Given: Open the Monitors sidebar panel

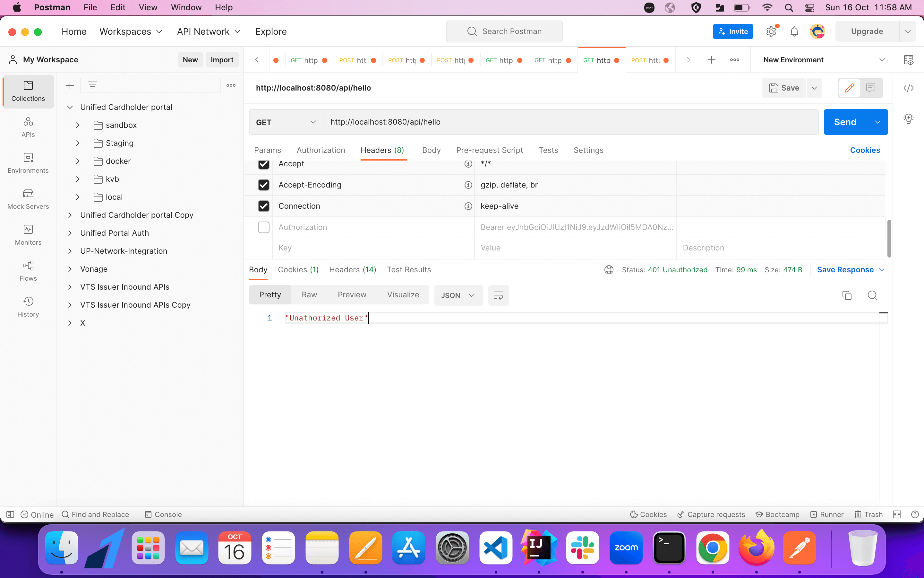Looking at the screenshot, I should (x=28, y=235).
